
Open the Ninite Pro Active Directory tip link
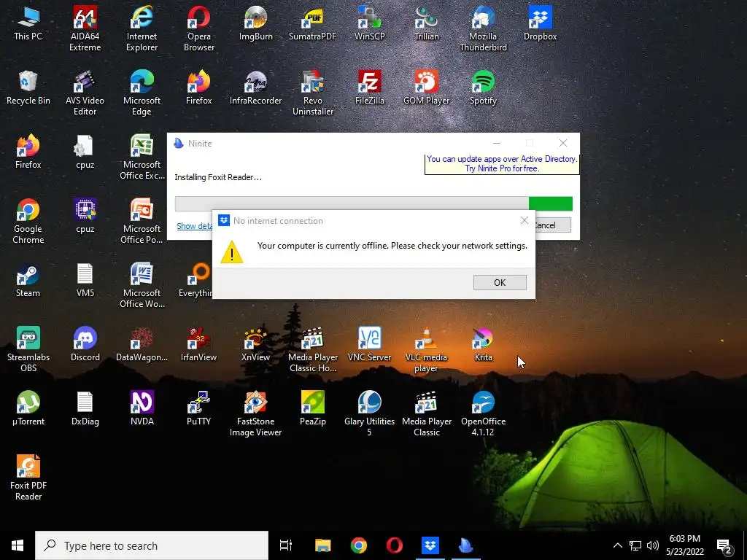(x=502, y=164)
